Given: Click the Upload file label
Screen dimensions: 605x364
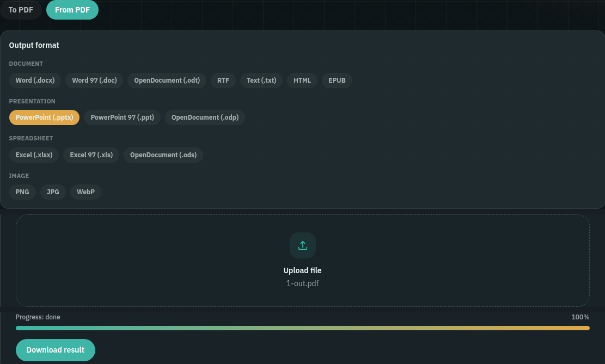Looking at the screenshot, I should [x=303, y=270].
